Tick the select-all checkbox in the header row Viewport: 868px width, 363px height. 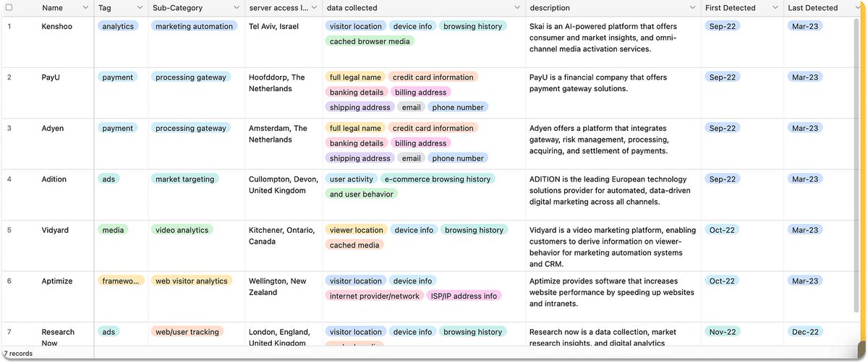click(x=9, y=8)
